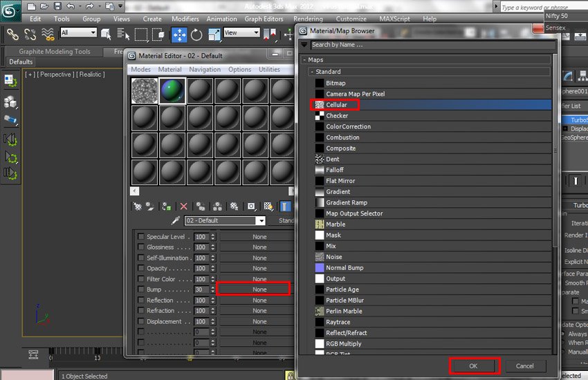Image resolution: width=588 pixels, height=380 pixels.
Task: Enable the Bump map checkbox
Action: (141, 289)
